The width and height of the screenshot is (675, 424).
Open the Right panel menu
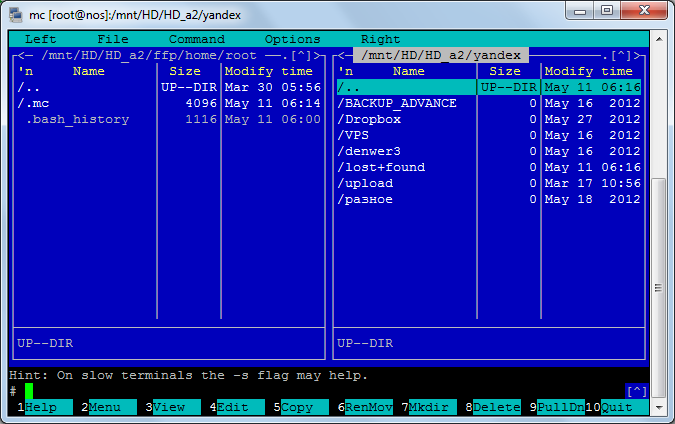[x=381, y=39]
